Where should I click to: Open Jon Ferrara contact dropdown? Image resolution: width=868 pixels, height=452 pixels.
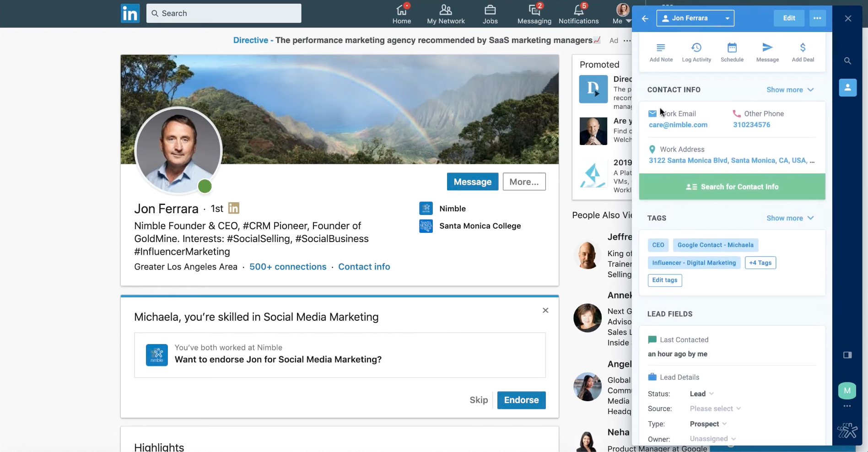[695, 18]
